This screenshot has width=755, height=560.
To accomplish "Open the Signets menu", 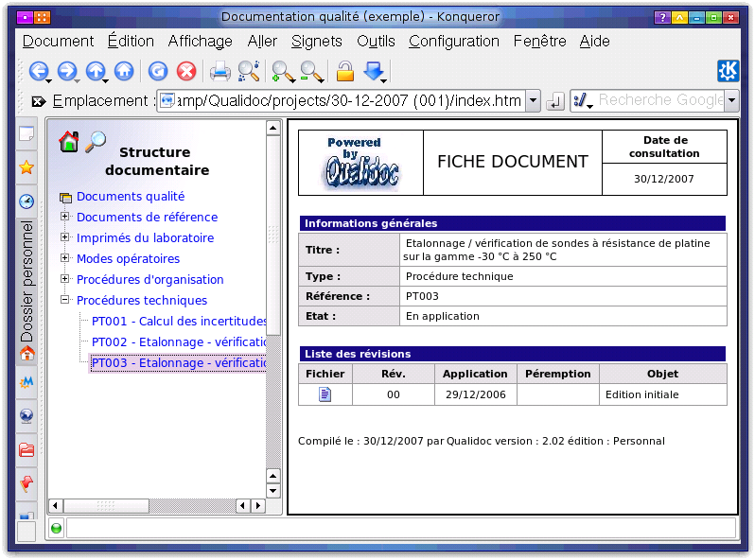I will [316, 41].
